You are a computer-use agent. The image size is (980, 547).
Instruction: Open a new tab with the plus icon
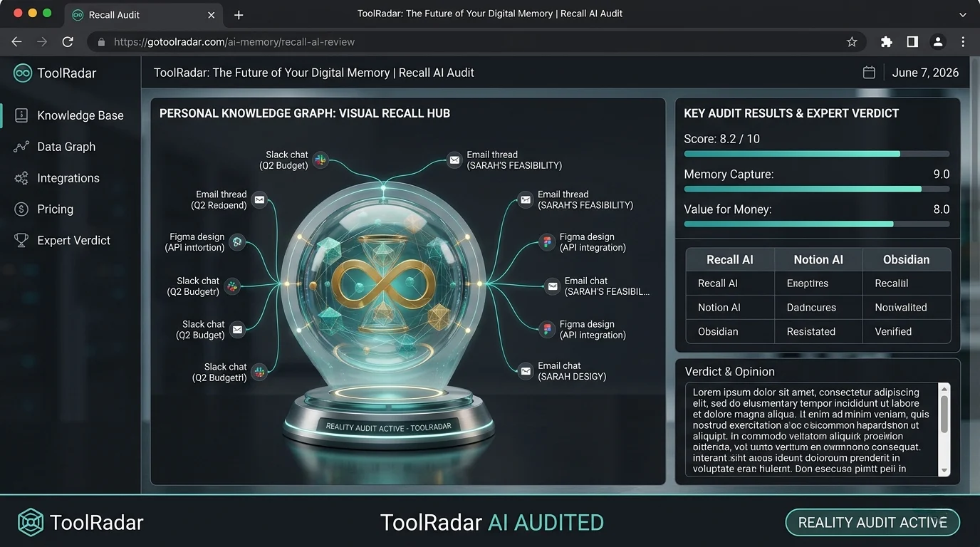[239, 15]
